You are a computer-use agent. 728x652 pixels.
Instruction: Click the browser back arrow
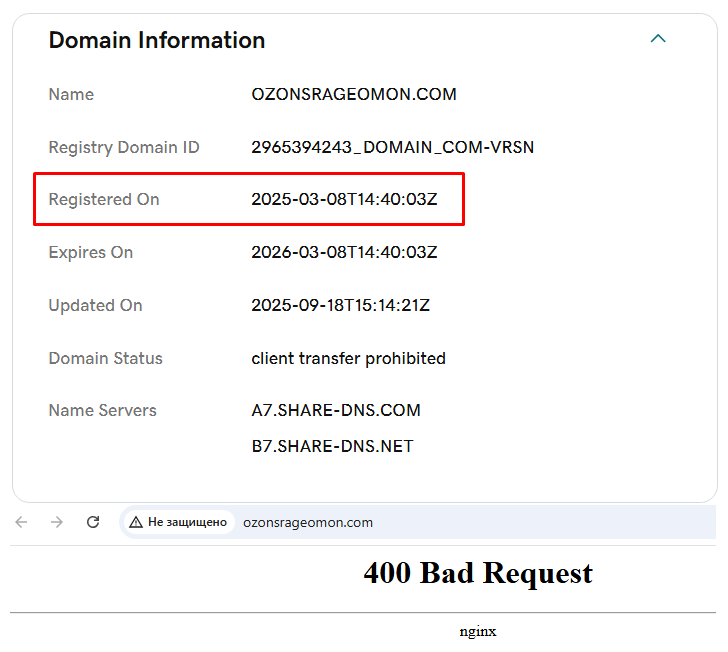(22, 522)
